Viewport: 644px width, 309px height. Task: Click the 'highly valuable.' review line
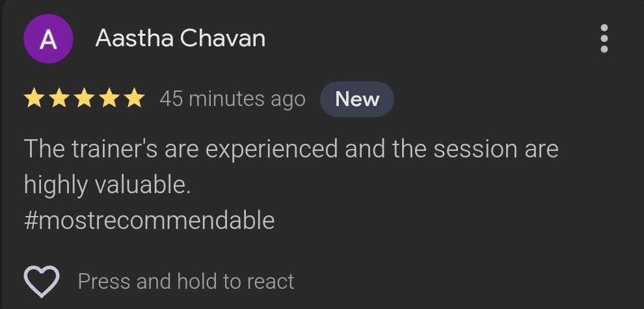coord(107,185)
